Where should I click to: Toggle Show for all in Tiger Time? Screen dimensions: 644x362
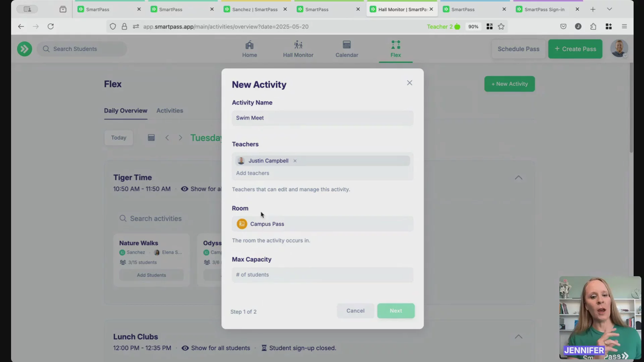click(x=201, y=189)
